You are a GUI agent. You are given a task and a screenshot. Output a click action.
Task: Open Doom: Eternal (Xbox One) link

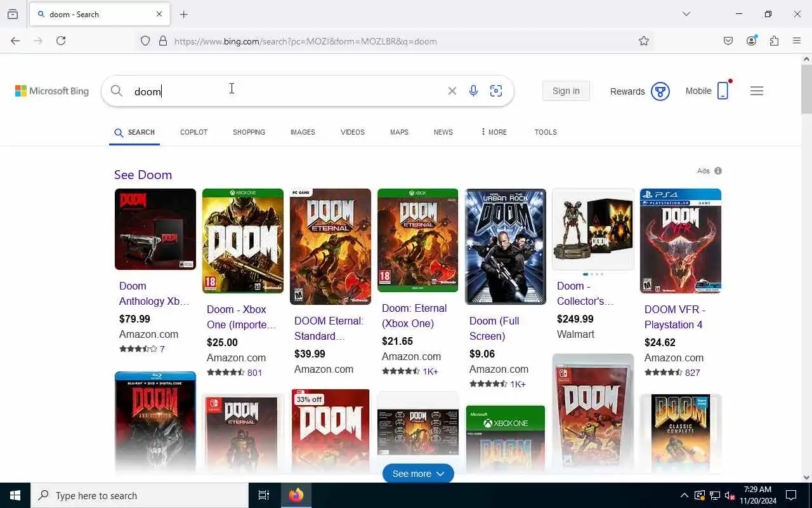click(414, 316)
